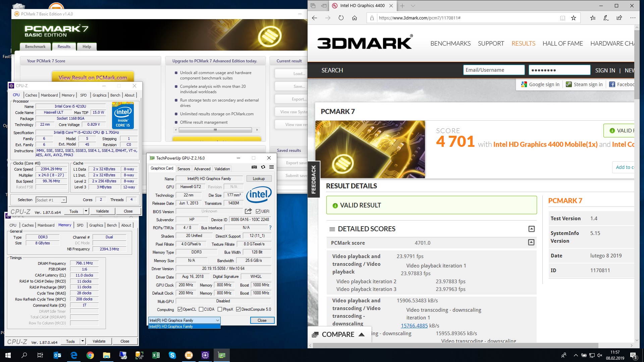Add page to favorites star icon
The image size is (644, 362).
[x=574, y=18]
